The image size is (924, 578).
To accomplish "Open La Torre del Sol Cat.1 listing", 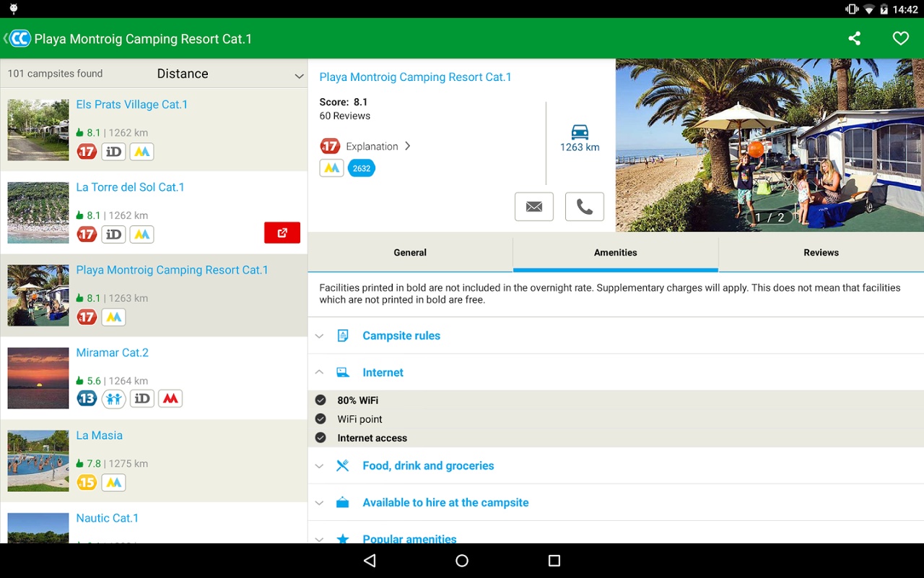I will coord(154,212).
